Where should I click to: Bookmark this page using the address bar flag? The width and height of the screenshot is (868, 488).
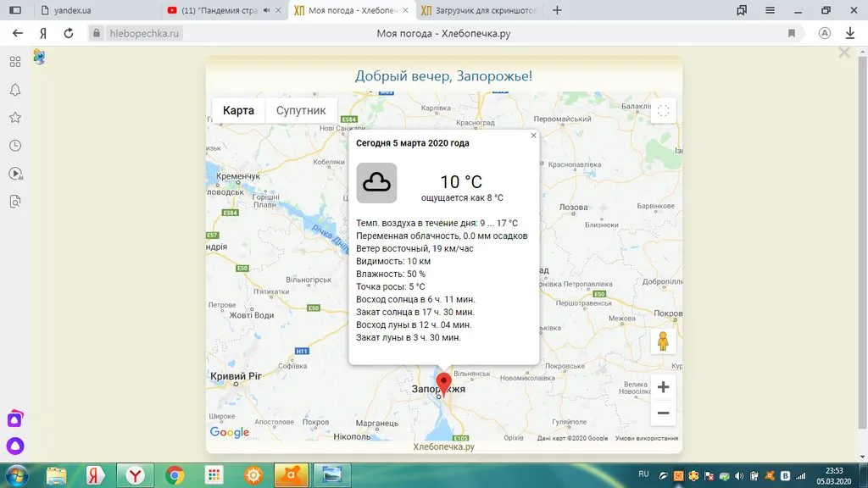coord(792,34)
